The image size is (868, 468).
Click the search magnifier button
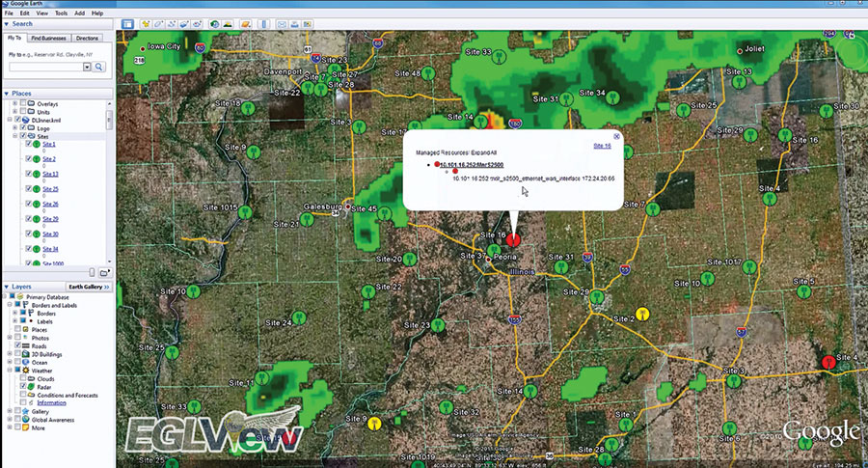click(99, 68)
